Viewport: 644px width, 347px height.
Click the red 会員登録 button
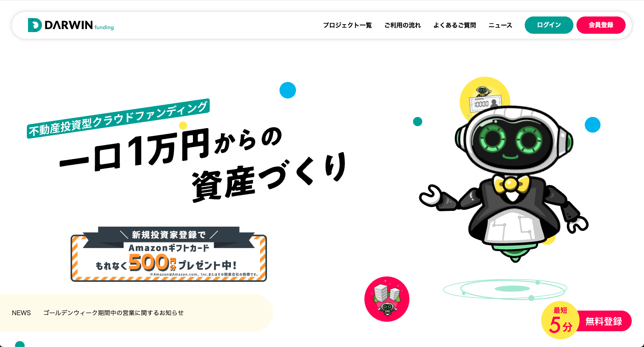[601, 25]
